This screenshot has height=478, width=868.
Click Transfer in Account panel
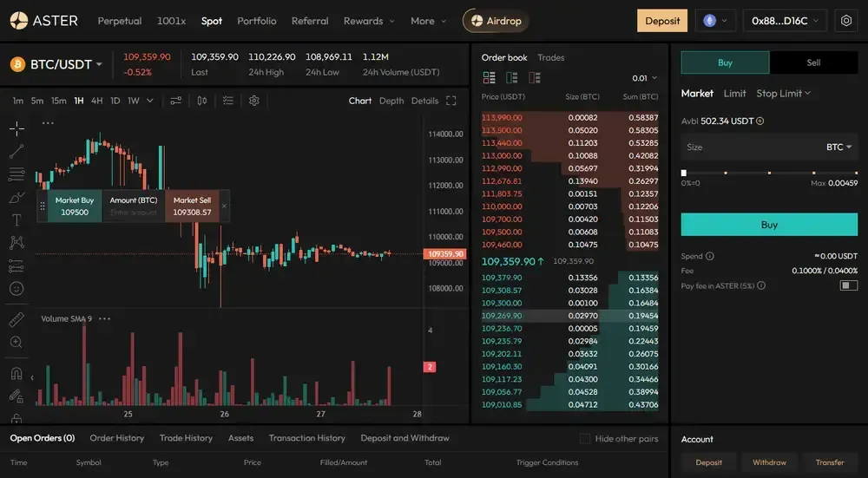(830, 462)
